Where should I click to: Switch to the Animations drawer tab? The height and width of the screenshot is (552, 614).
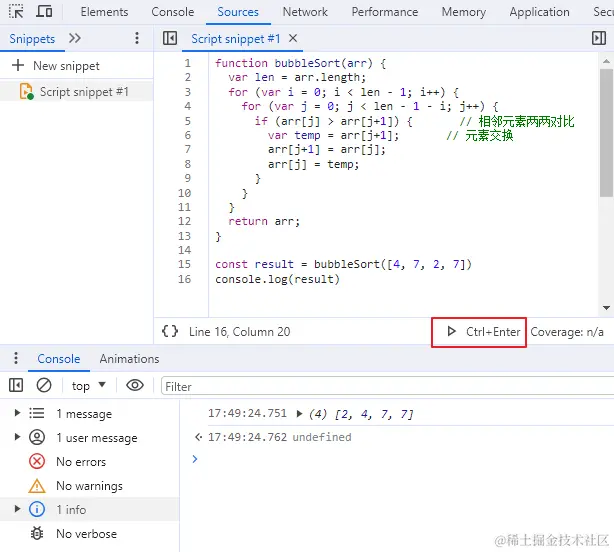click(x=129, y=359)
